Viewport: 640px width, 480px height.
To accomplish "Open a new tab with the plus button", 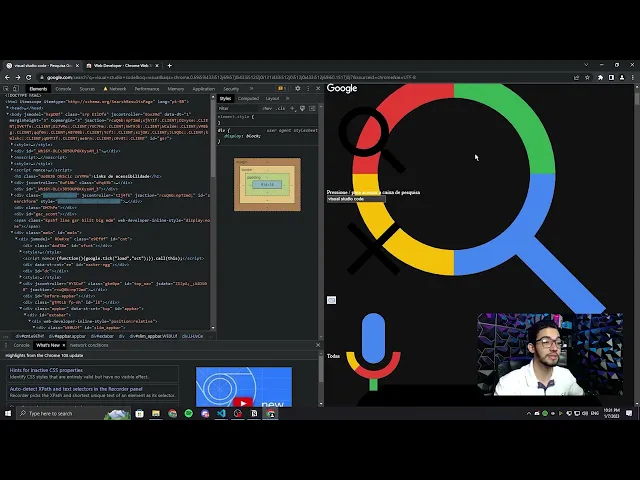I will pyautogui.click(x=169, y=65).
